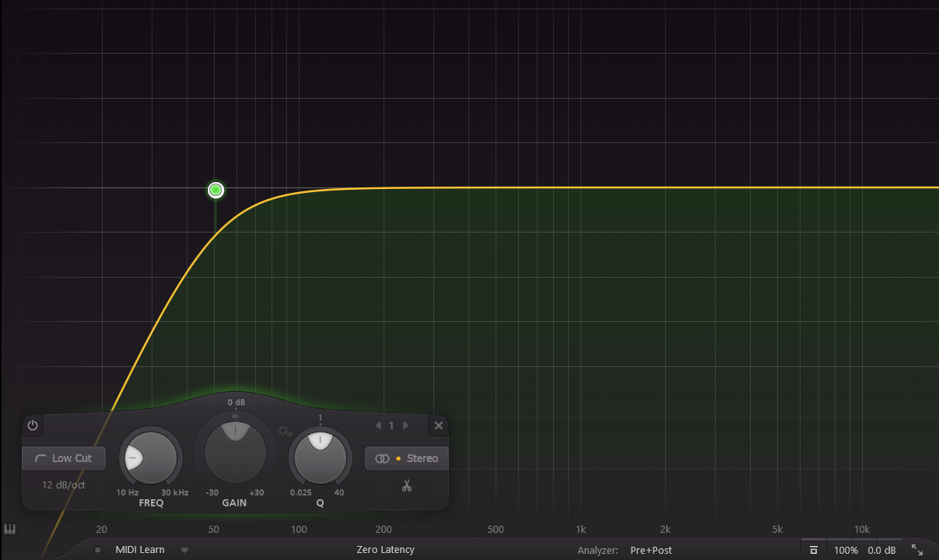Toggle full screen with resize arrows icon

917,550
